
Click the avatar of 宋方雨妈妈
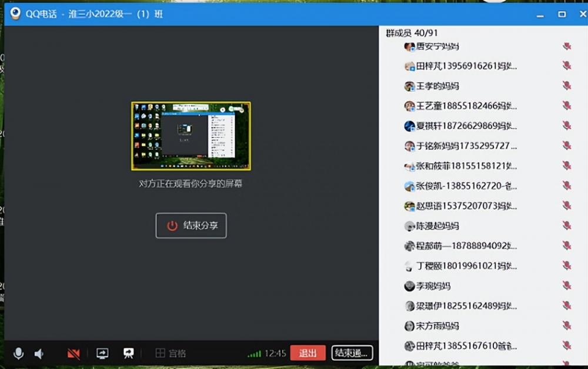410,326
